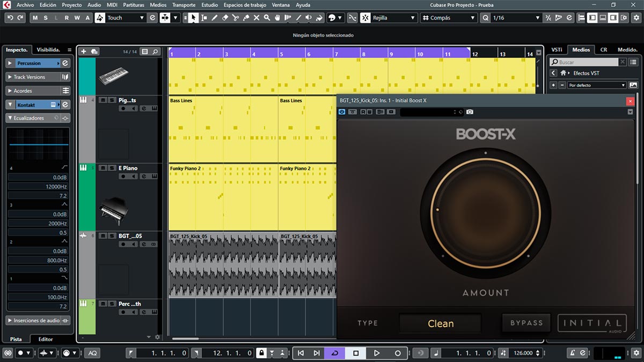Select the Glue tool
The image size is (644, 362).
246,18
